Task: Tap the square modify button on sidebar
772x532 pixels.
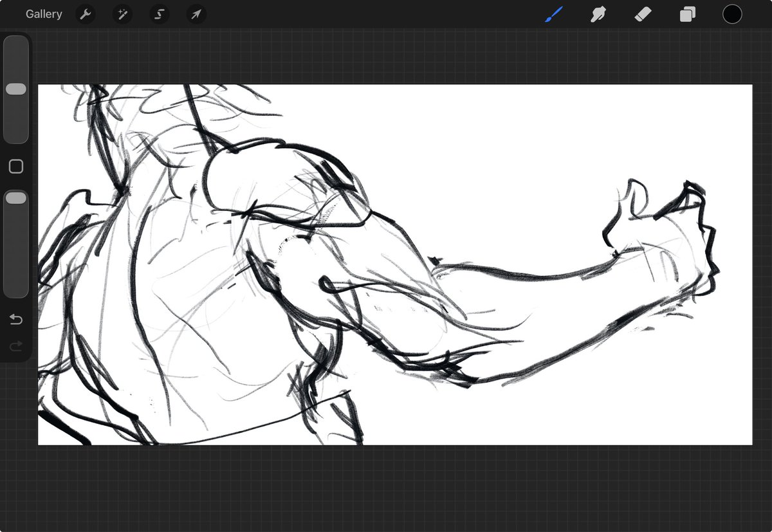Action: coord(16,167)
